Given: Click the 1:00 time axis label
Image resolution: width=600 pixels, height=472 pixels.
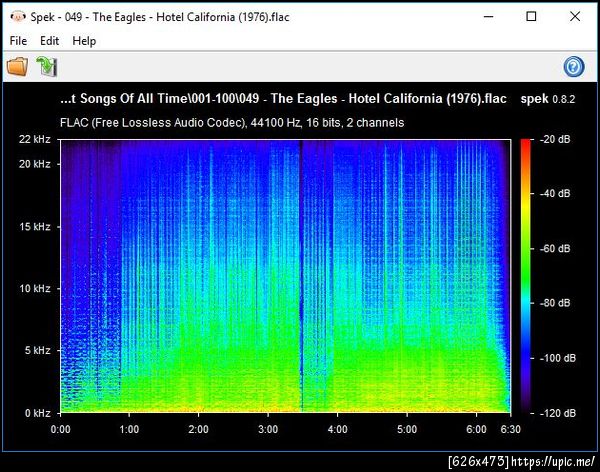Looking at the screenshot, I should [x=129, y=429].
